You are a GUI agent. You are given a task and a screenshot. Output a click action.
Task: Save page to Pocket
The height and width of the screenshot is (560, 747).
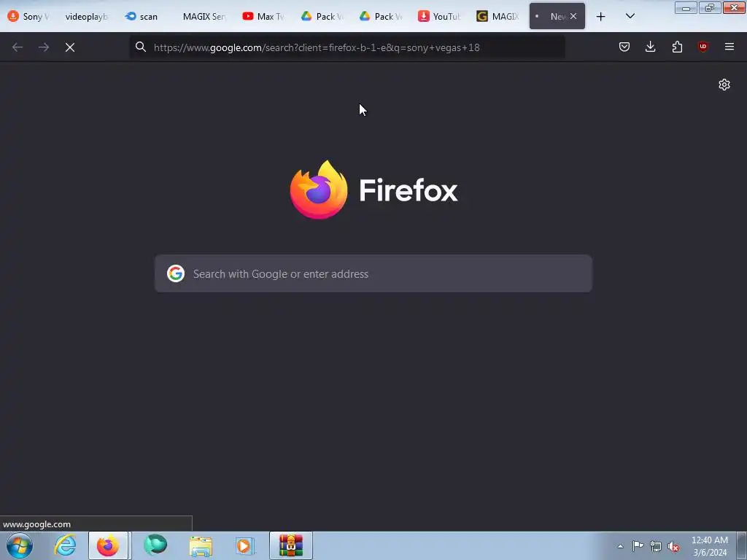pos(624,47)
